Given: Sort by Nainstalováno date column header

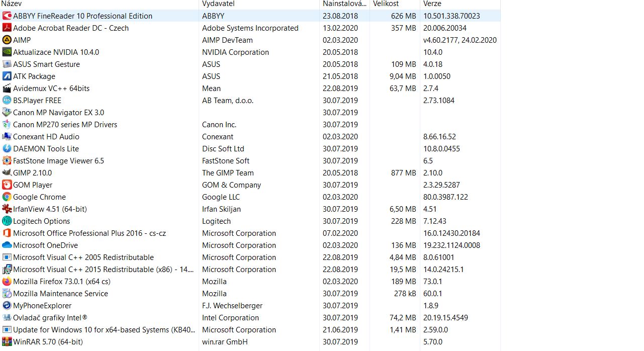Looking at the screenshot, I should coord(341,4).
